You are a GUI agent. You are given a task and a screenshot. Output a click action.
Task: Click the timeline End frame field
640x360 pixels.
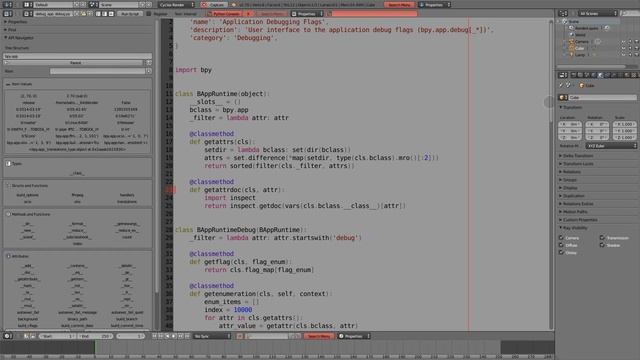pyautogui.click(x=96, y=336)
